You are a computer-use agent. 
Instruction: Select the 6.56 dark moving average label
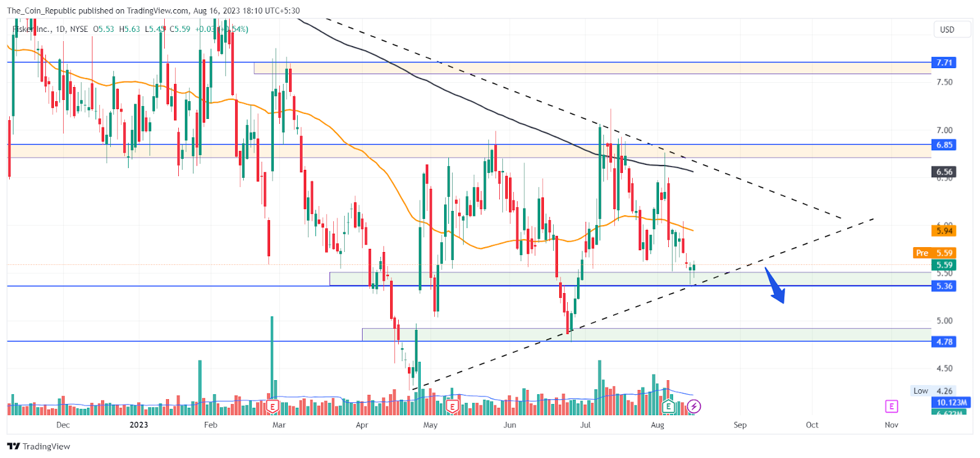(x=944, y=172)
